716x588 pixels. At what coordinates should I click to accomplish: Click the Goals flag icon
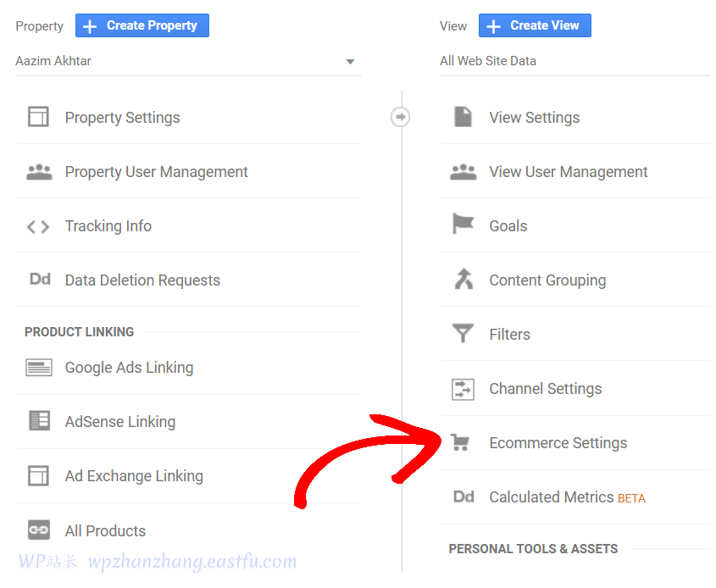[463, 224]
